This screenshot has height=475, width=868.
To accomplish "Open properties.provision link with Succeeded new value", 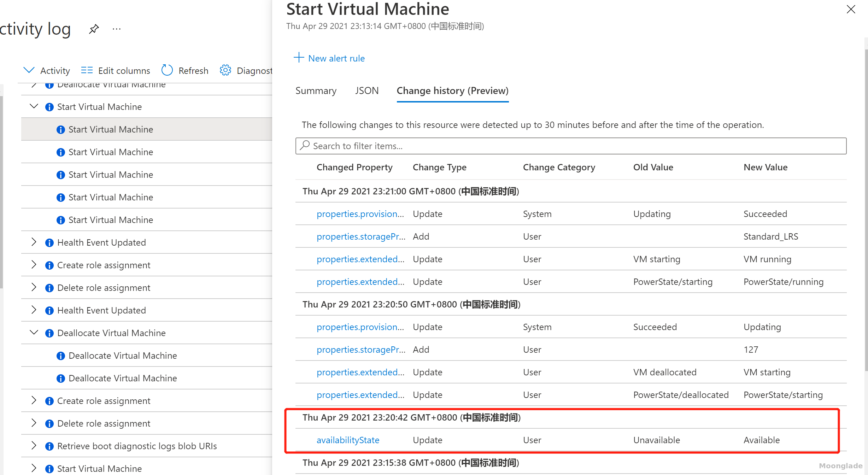I will [x=360, y=214].
